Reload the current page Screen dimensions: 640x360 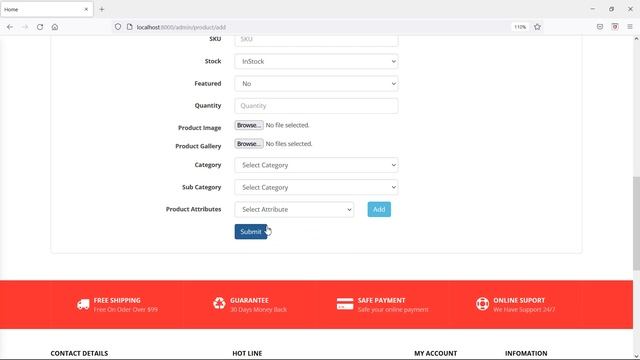pyautogui.click(x=40, y=27)
